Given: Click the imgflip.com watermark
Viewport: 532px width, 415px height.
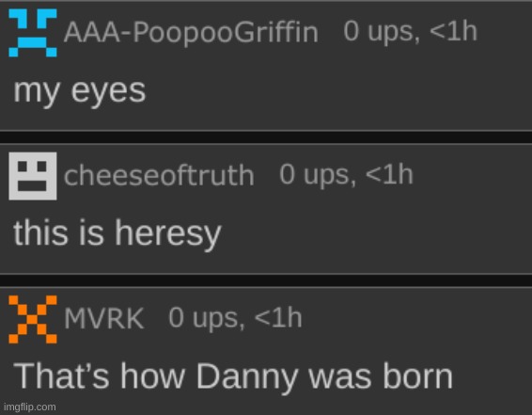Looking at the screenshot, I should pyautogui.click(x=30, y=407).
